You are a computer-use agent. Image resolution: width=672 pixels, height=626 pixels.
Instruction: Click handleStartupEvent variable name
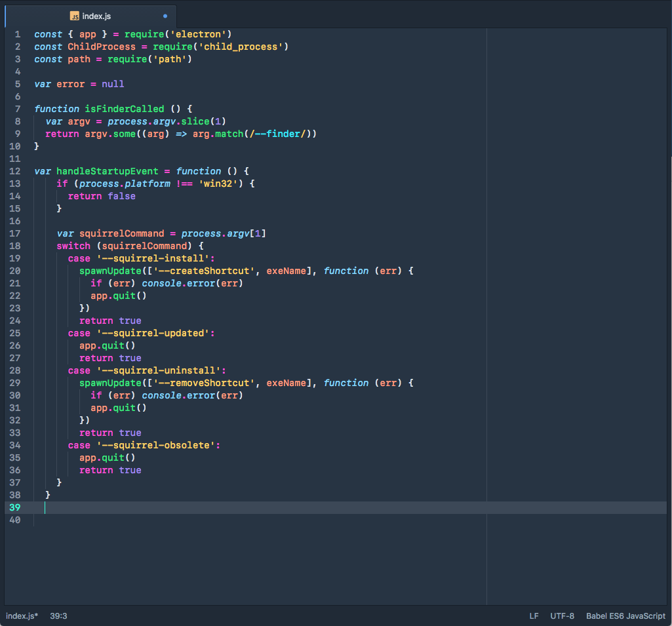click(x=107, y=171)
